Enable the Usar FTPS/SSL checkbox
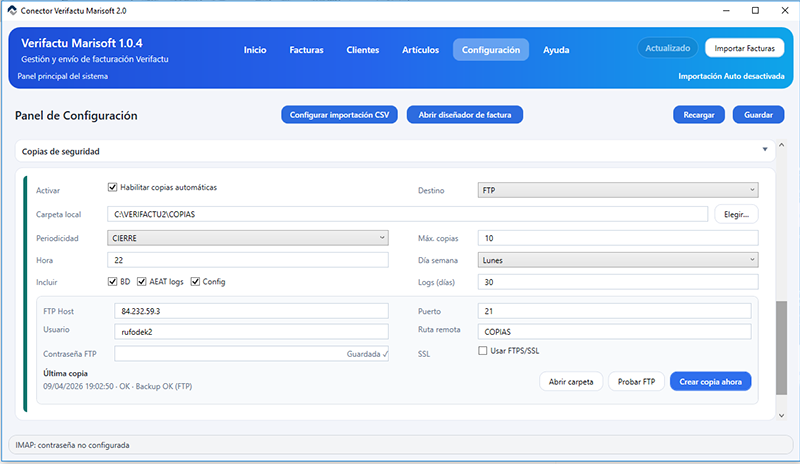The image size is (800, 464). coord(483,351)
